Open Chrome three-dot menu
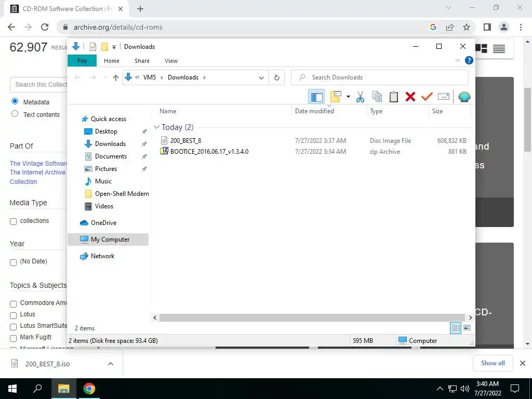Image resolution: width=532 pixels, height=399 pixels. [x=521, y=27]
